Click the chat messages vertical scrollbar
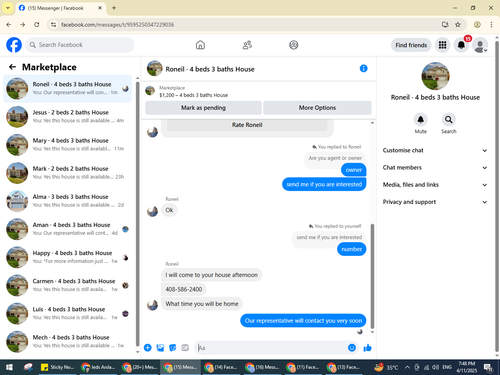Viewport: 500px width, 375px height. (372, 276)
